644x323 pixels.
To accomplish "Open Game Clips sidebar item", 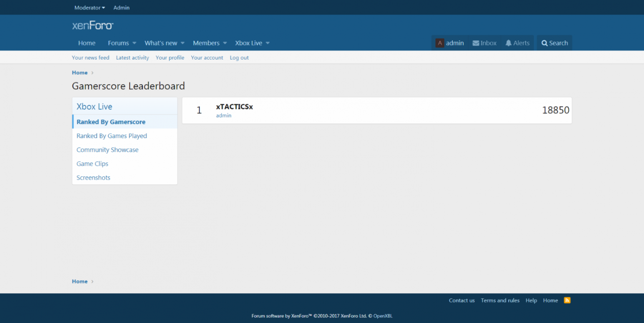I will click(92, 164).
